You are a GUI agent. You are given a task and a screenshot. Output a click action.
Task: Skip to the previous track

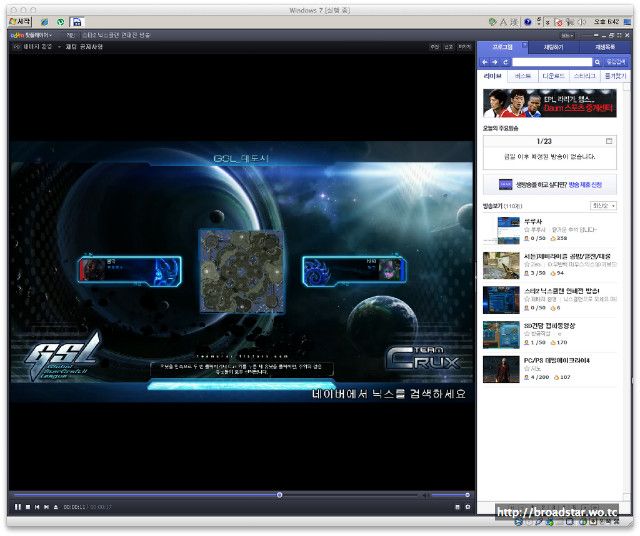click(x=37, y=507)
